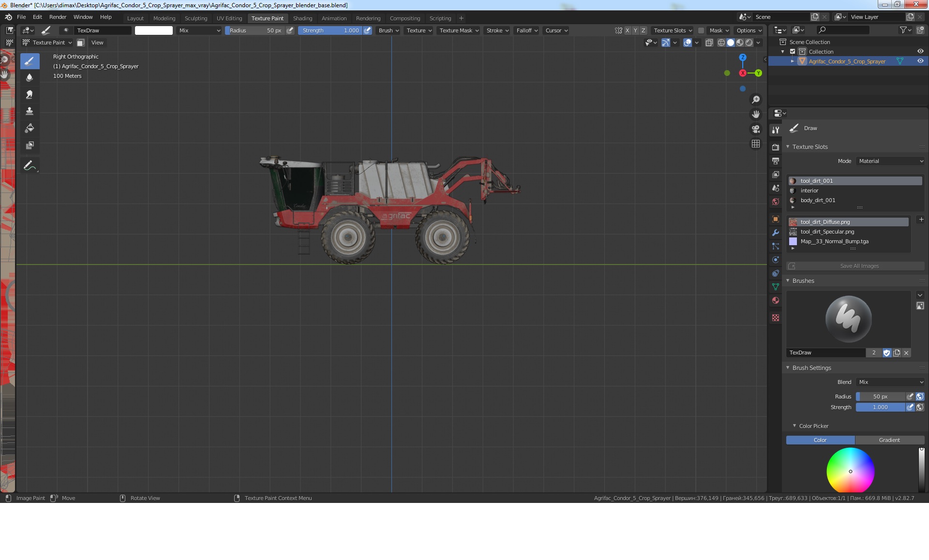This screenshot has height=560, width=929.
Task: Collapse the Brush Settings panel
Action: (788, 368)
